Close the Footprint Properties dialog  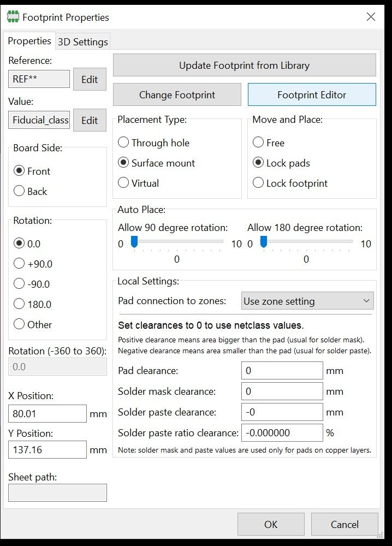coord(371,17)
